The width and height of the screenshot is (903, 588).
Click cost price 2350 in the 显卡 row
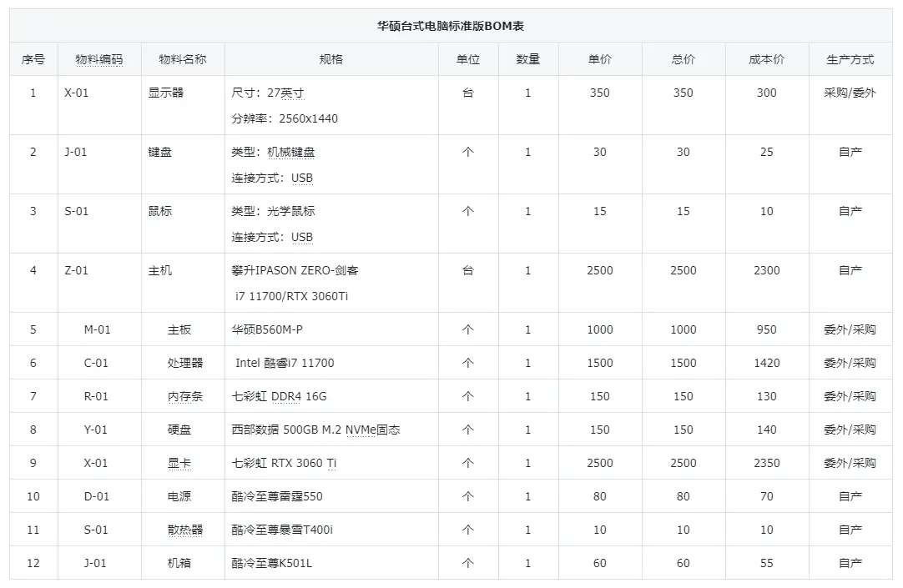(766, 463)
